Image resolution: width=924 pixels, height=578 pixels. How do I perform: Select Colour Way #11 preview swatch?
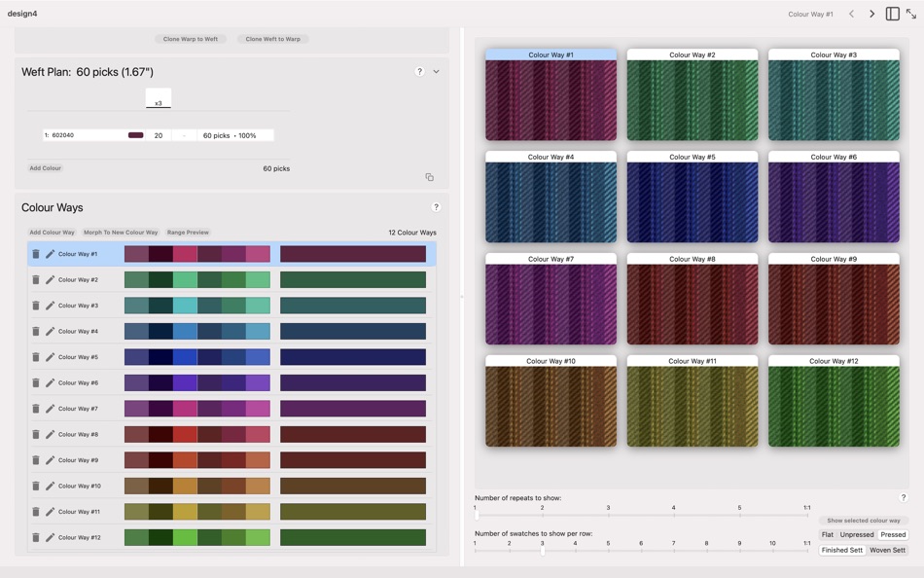(x=693, y=401)
